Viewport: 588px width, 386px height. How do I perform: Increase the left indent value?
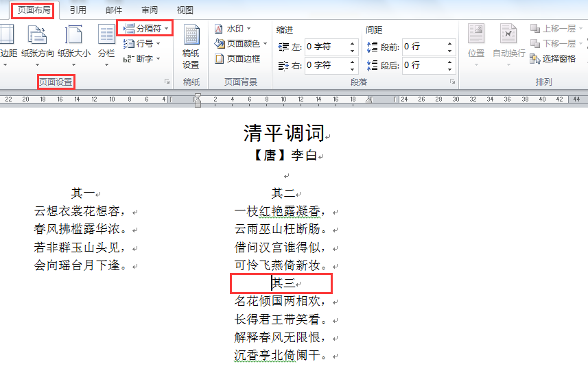click(x=352, y=43)
